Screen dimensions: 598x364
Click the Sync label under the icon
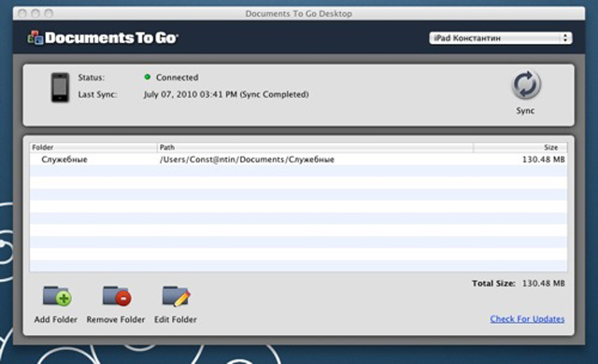point(525,111)
